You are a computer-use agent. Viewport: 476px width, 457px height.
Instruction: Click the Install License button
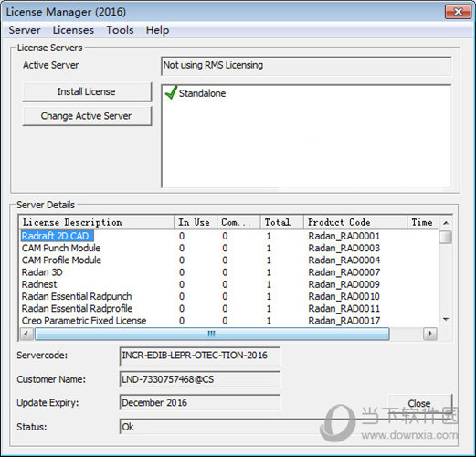[87, 91]
